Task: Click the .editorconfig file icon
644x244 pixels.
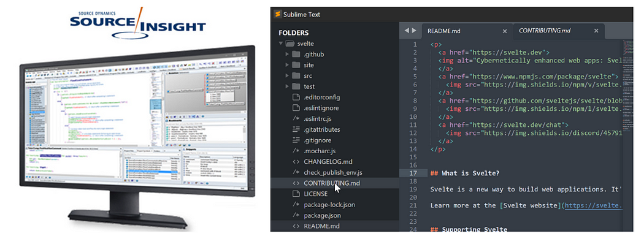Action: click(x=296, y=97)
